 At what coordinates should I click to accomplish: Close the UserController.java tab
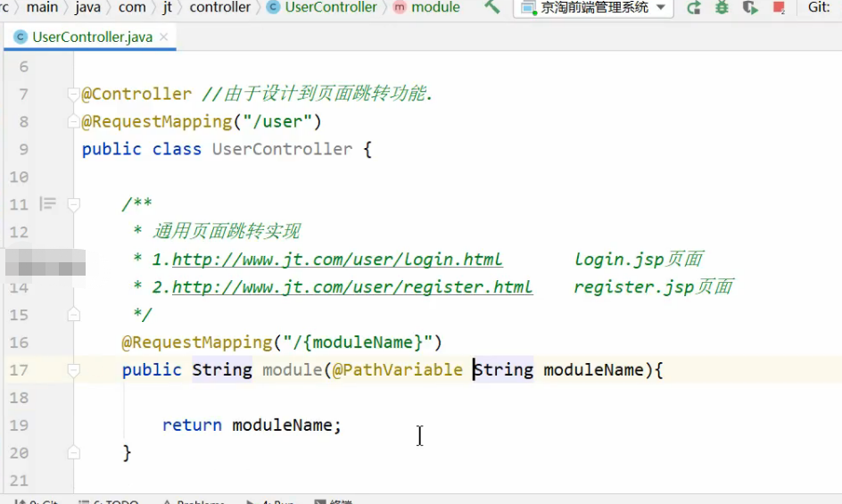(164, 37)
